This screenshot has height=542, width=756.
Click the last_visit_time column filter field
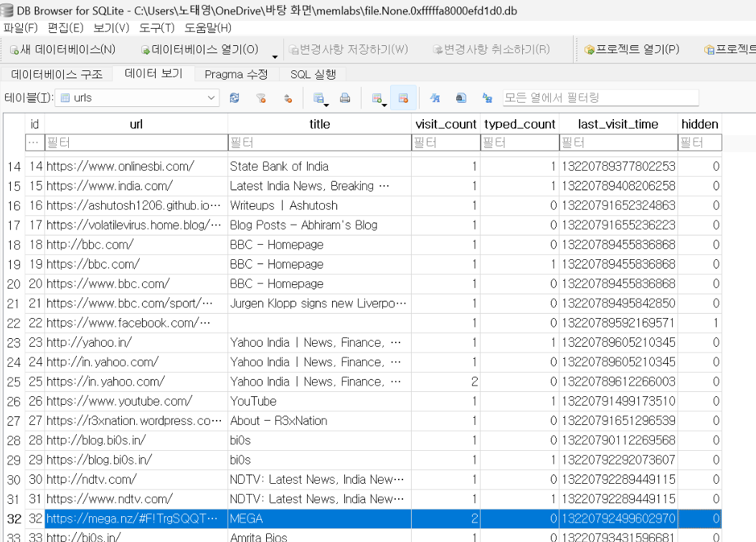point(618,142)
